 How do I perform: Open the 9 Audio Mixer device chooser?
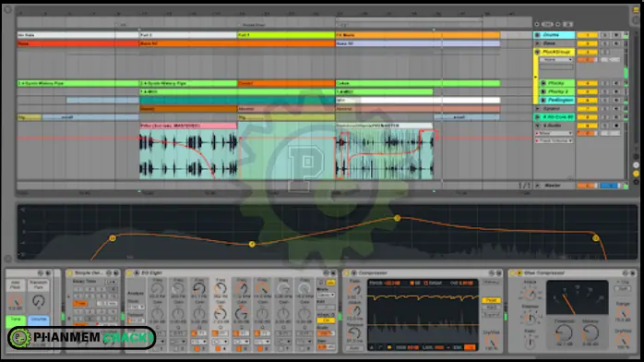coord(555,133)
